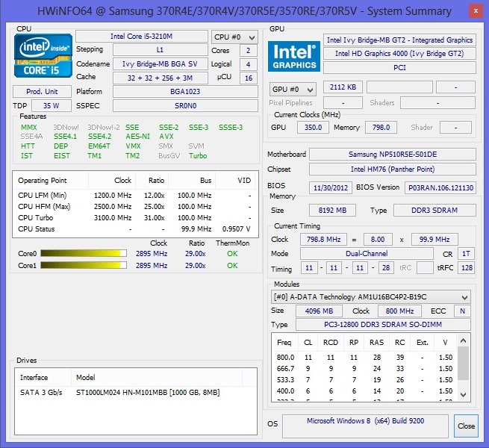This screenshot has width=489, height=448.
Task: Click the Platform BGA1023 field
Action: coord(185,91)
